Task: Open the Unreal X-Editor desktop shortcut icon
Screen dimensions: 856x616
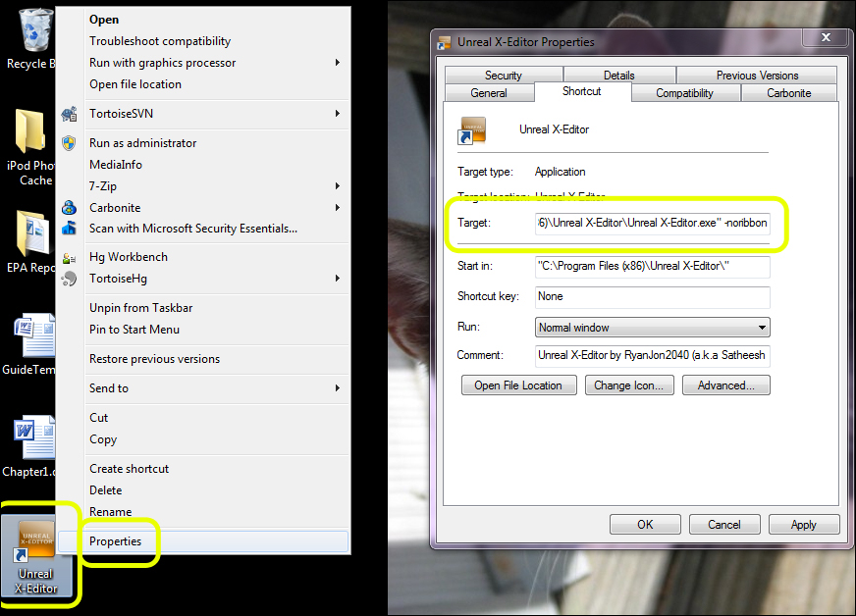Action: [x=35, y=542]
